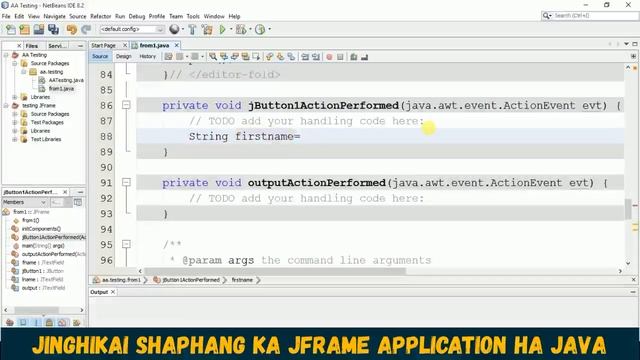The height and width of the screenshot is (360, 640).
Task: Click the Find Previous Occurrence editor icon
Action: [x=224, y=57]
